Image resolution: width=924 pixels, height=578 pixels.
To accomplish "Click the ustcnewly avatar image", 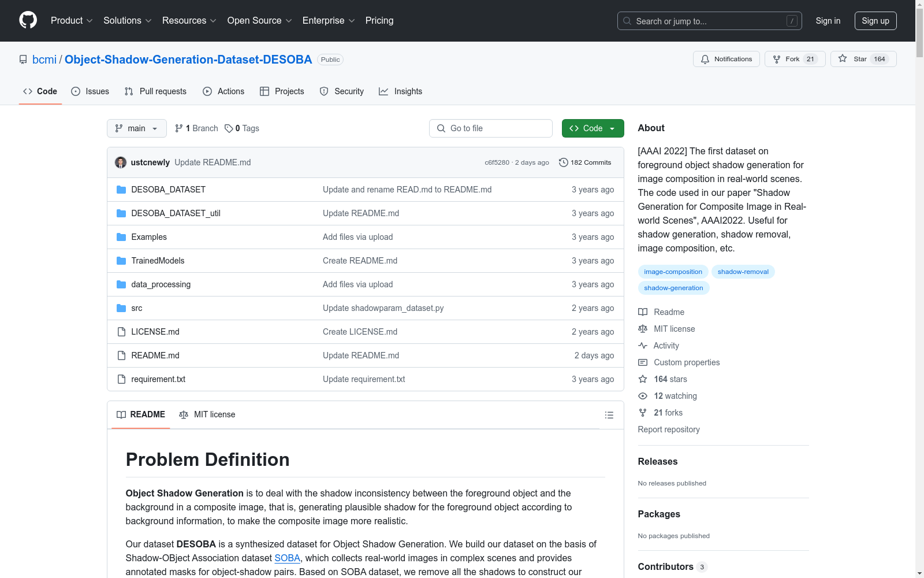I will tap(121, 162).
